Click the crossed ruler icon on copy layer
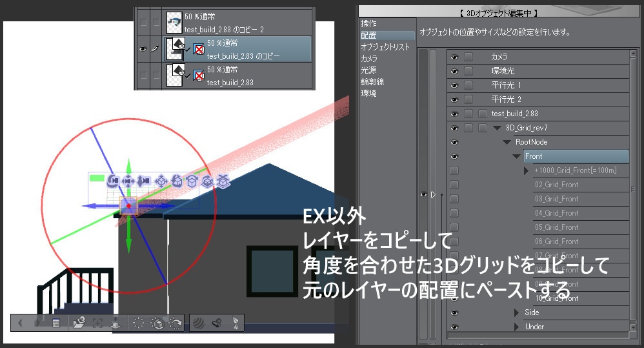Image resolution: width=644 pixels, height=348 pixels. tap(199, 49)
